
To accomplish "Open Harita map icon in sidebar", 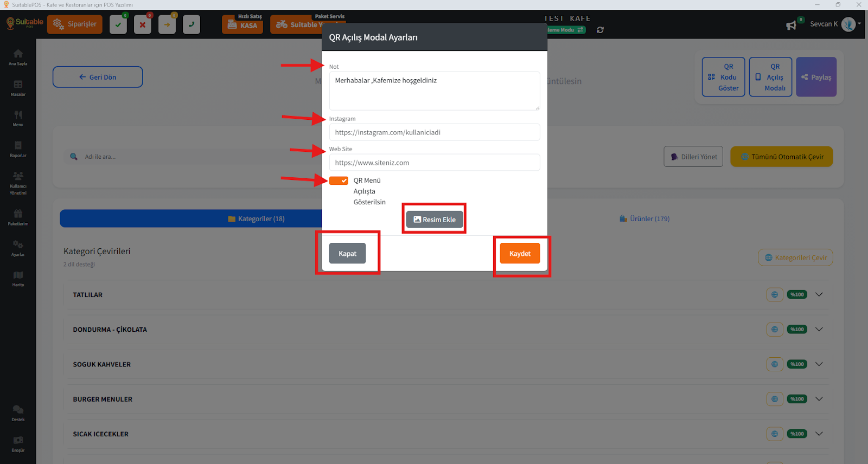I will tap(18, 279).
